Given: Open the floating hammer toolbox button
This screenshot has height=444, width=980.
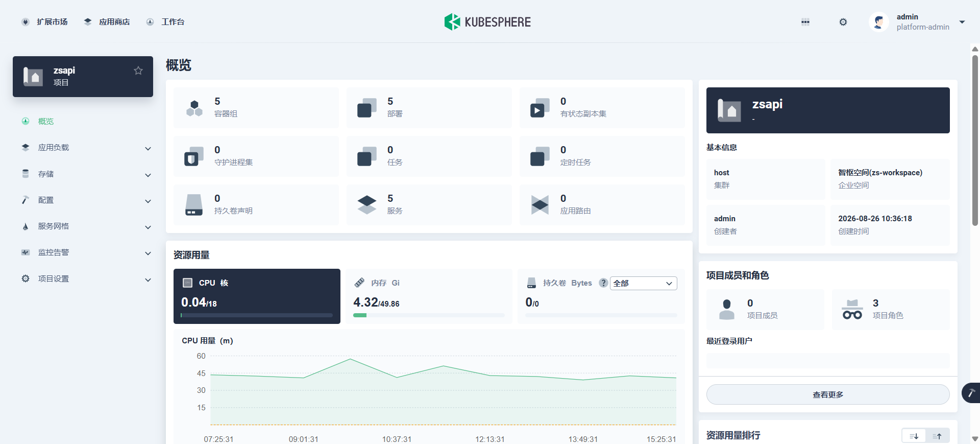Looking at the screenshot, I should 971,393.
